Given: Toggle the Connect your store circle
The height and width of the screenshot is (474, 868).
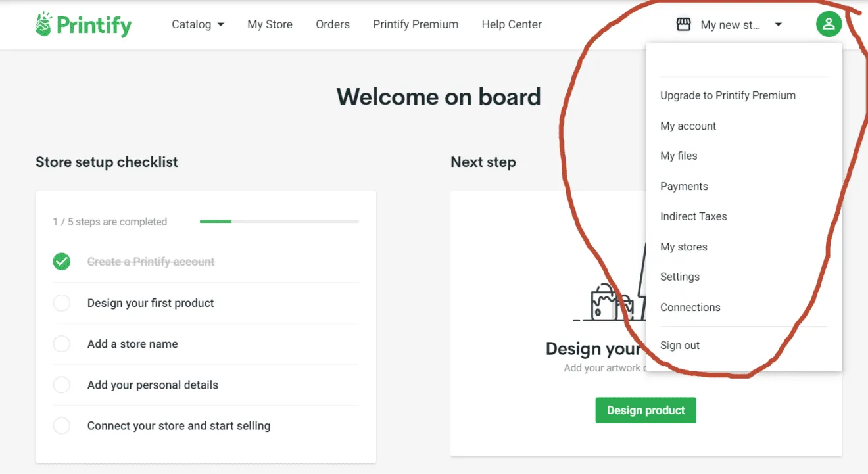Looking at the screenshot, I should pos(62,425).
